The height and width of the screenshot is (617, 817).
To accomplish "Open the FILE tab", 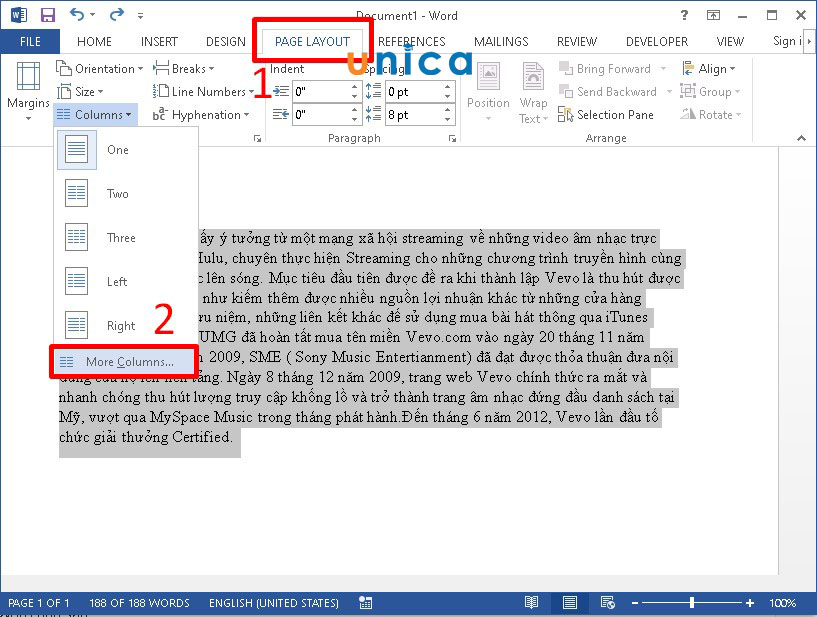I will pyautogui.click(x=30, y=42).
